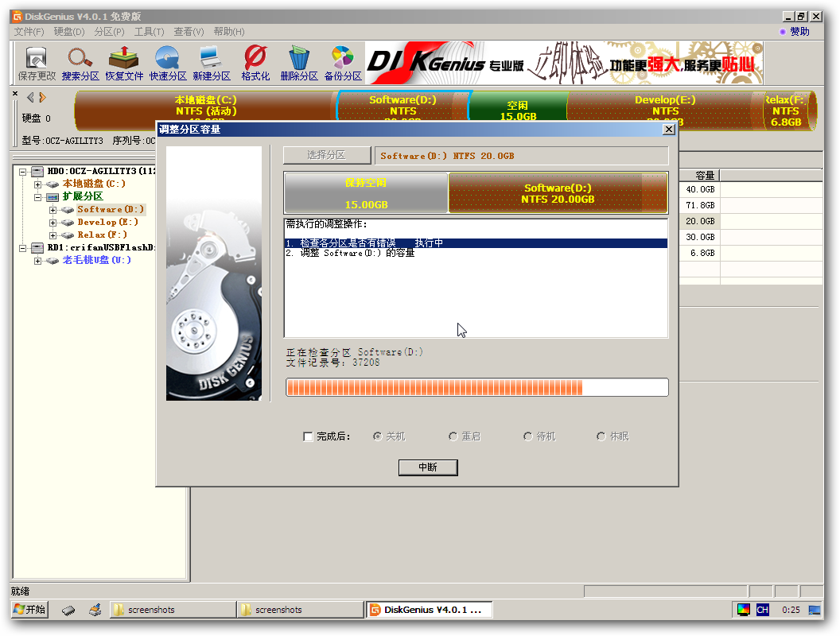
Task: Select operation 2 调整 Software(D:) 的容量
Action: [x=476, y=253]
